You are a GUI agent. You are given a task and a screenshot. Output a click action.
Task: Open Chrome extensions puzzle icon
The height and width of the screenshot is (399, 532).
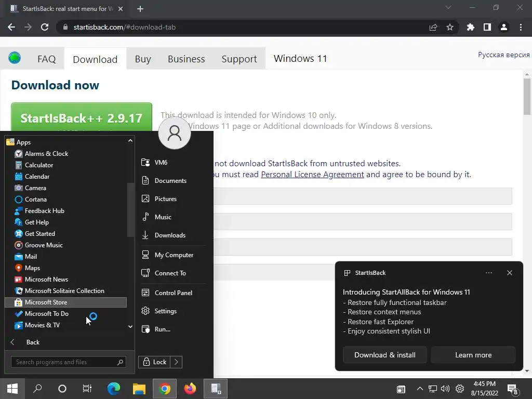coord(470,27)
